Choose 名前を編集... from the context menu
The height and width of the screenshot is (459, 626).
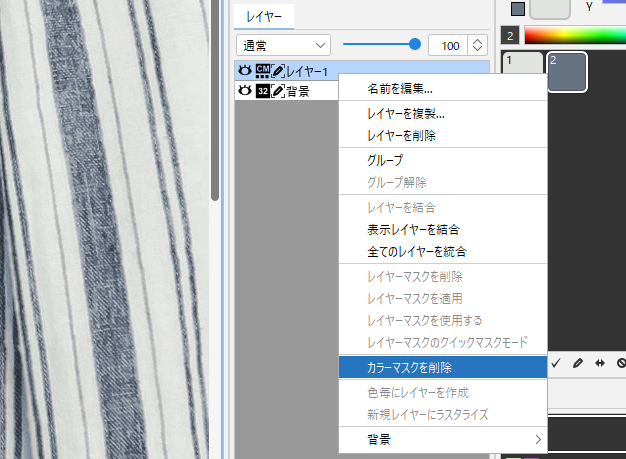coord(443,89)
